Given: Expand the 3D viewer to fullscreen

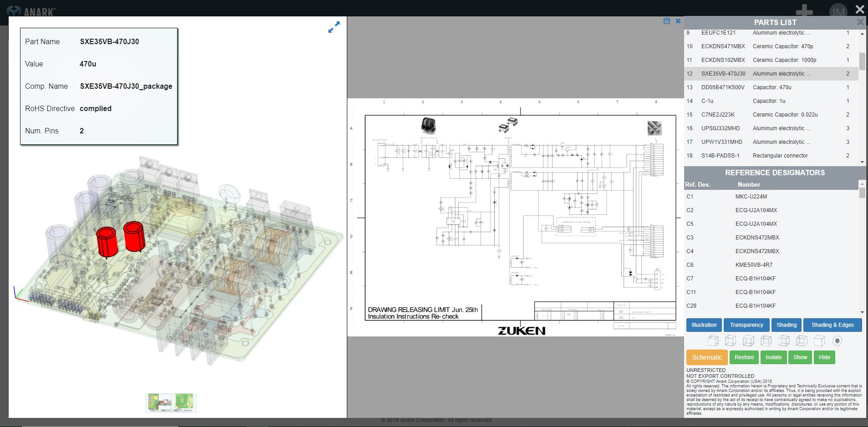Looking at the screenshot, I should [334, 27].
